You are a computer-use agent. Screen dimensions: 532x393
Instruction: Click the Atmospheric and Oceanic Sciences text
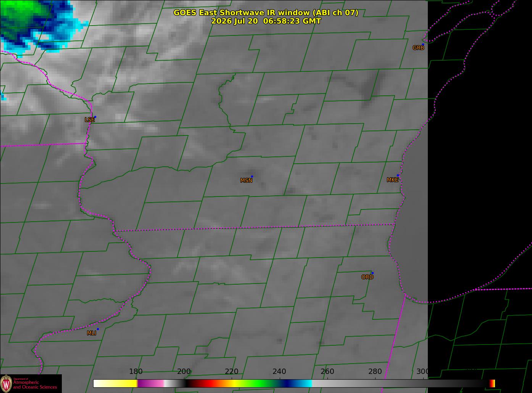[35, 385]
